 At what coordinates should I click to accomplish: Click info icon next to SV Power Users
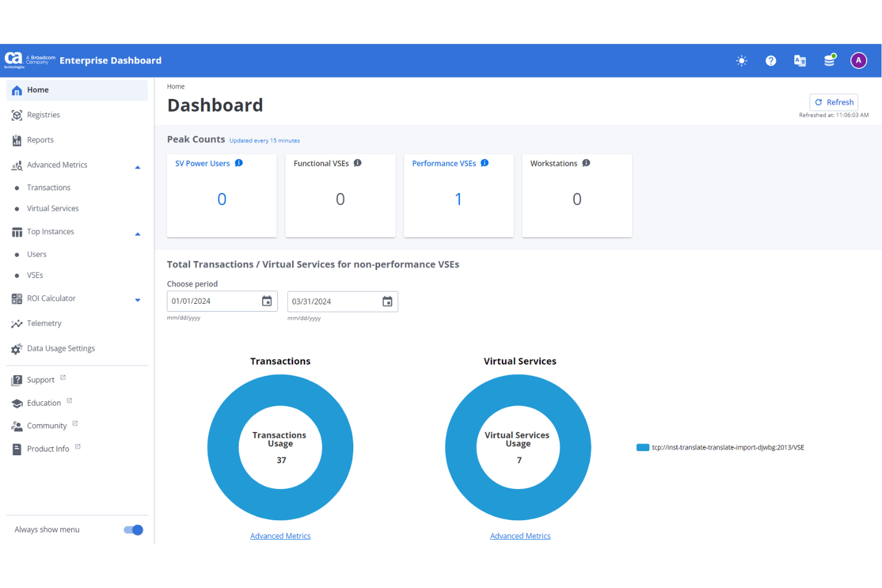pyautogui.click(x=238, y=163)
